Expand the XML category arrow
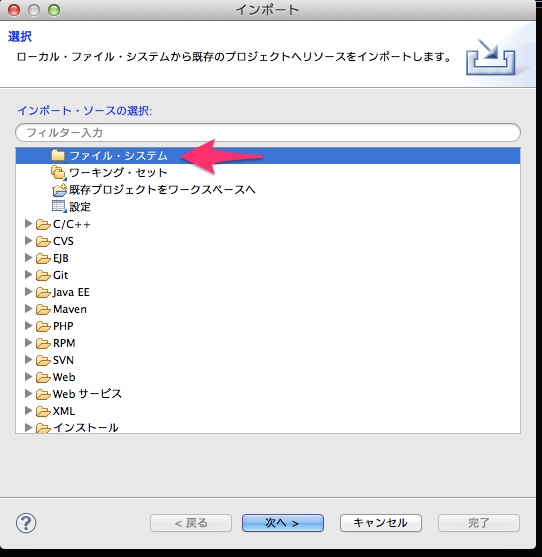542x557 pixels. (28, 411)
